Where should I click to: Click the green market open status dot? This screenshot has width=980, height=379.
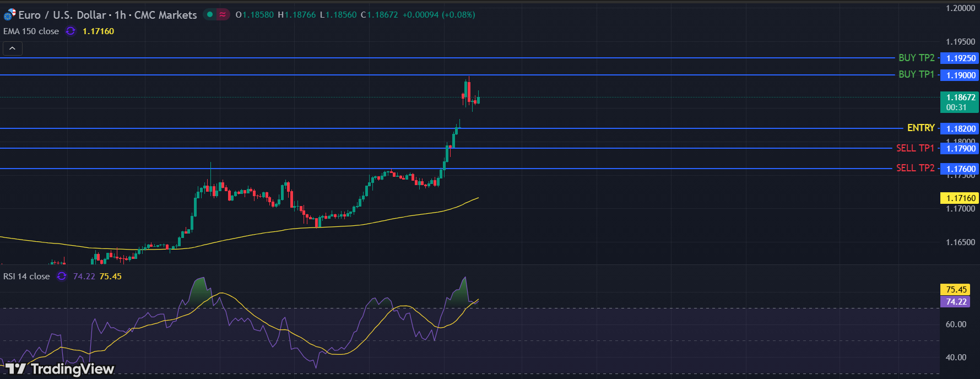210,15
